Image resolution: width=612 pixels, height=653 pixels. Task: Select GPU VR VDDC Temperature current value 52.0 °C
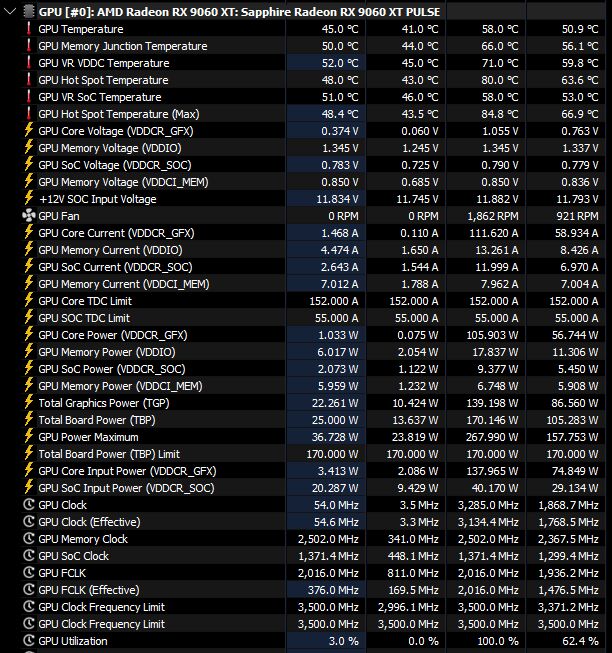tap(340, 63)
